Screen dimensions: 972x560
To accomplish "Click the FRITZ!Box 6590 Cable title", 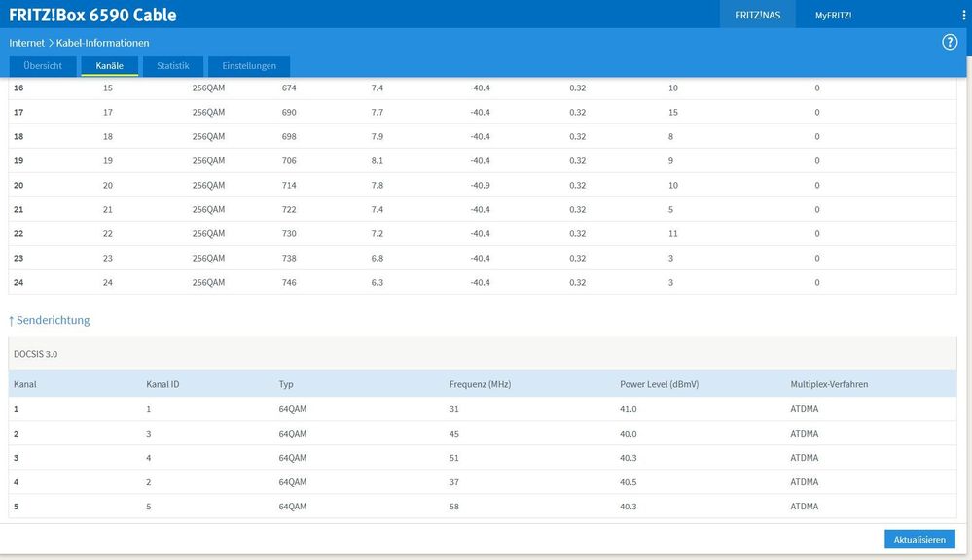I will (x=92, y=15).
